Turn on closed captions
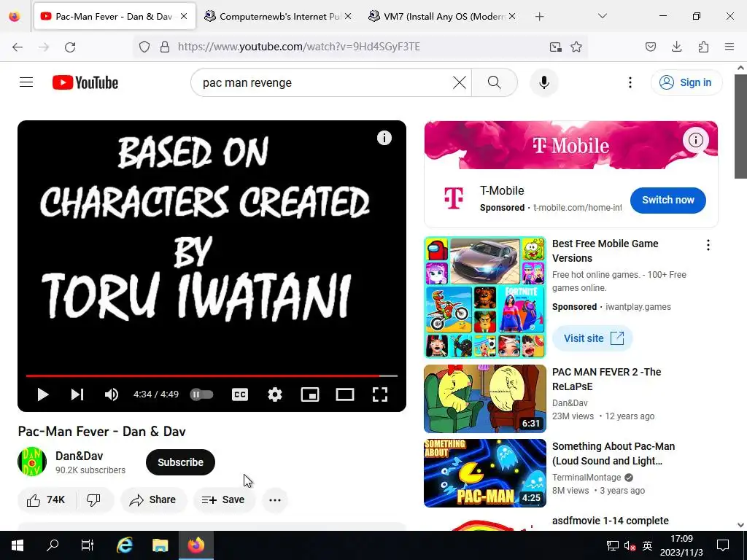Image resolution: width=747 pixels, height=560 pixels. click(239, 394)
